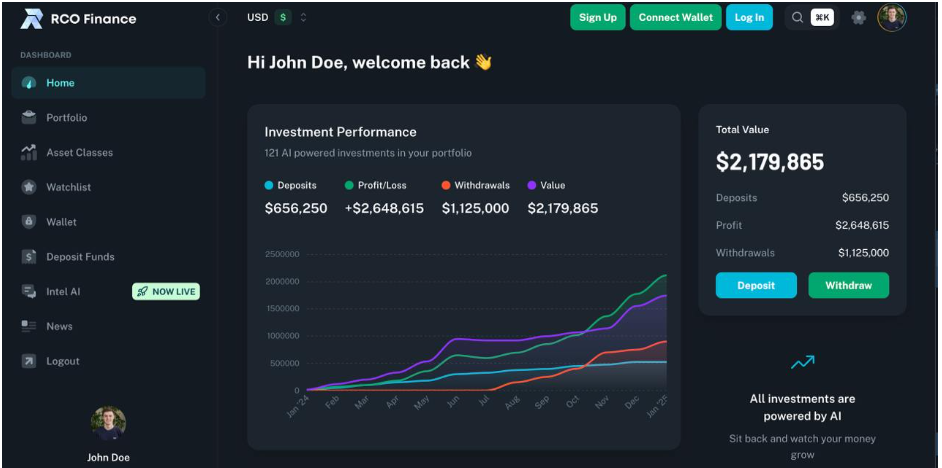
Task: Click the Wallet lock icon
Action: pyautogui.click(x=29, y=222)
